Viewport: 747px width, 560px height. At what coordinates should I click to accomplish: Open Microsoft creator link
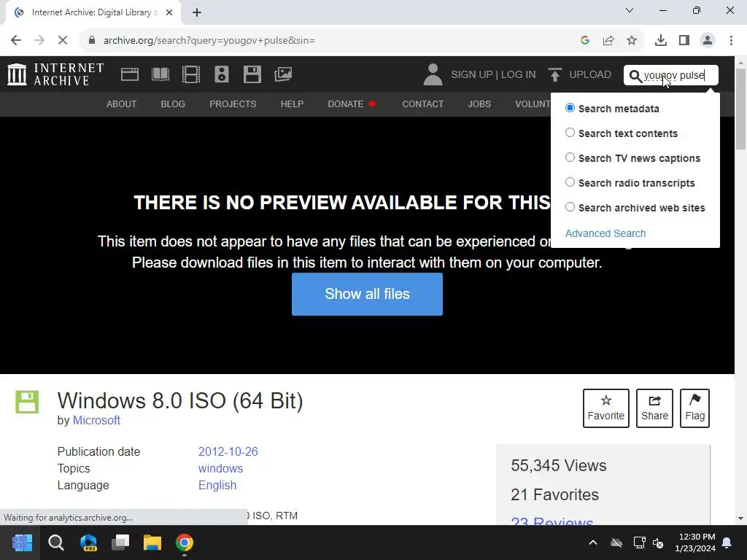point(96,421)
